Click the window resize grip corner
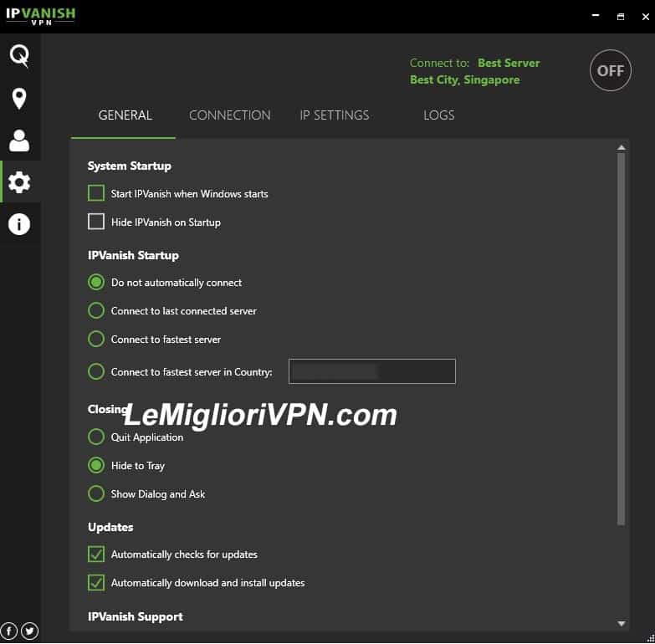Image resolution: width=655 pixels, height=644 pixels. 651,638
